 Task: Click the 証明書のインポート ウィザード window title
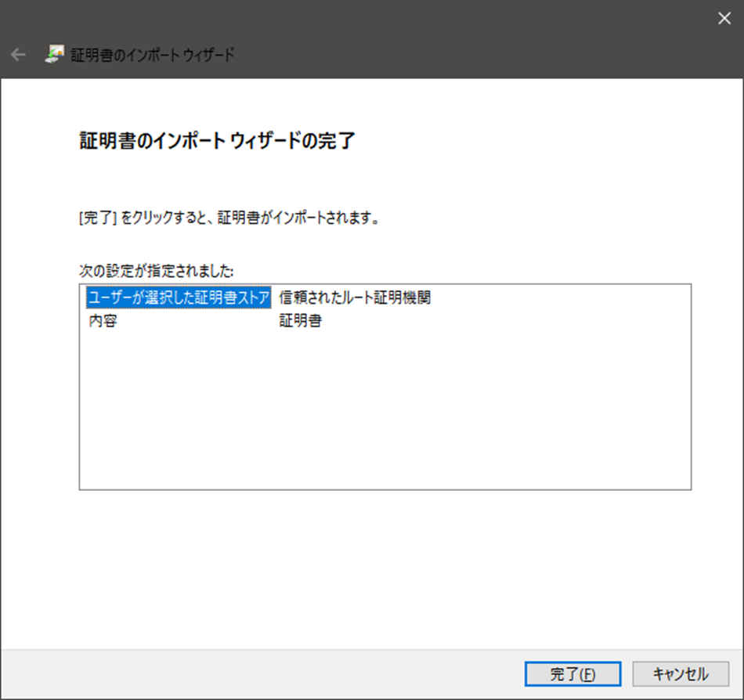153,55
